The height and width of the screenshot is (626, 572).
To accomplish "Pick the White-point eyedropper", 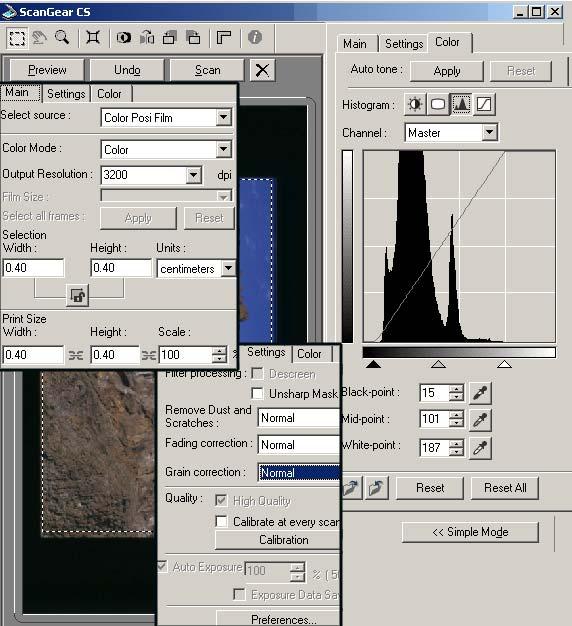I will click(x=480, y=448).
